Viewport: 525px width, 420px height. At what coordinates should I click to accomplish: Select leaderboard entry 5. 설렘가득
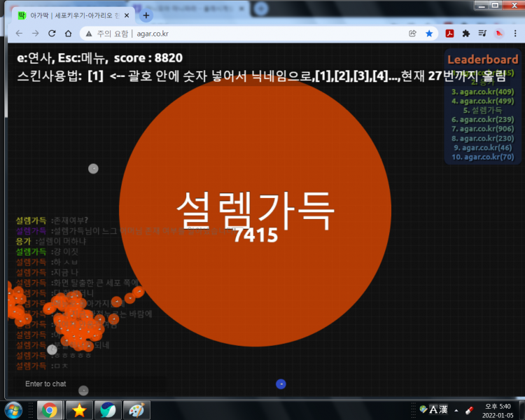pos(482,110)
